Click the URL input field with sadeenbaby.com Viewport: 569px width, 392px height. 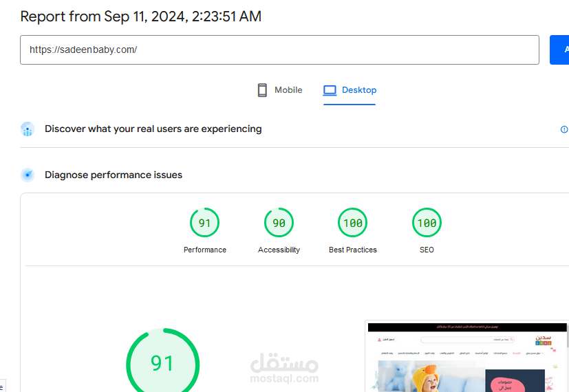pos(279,50)
